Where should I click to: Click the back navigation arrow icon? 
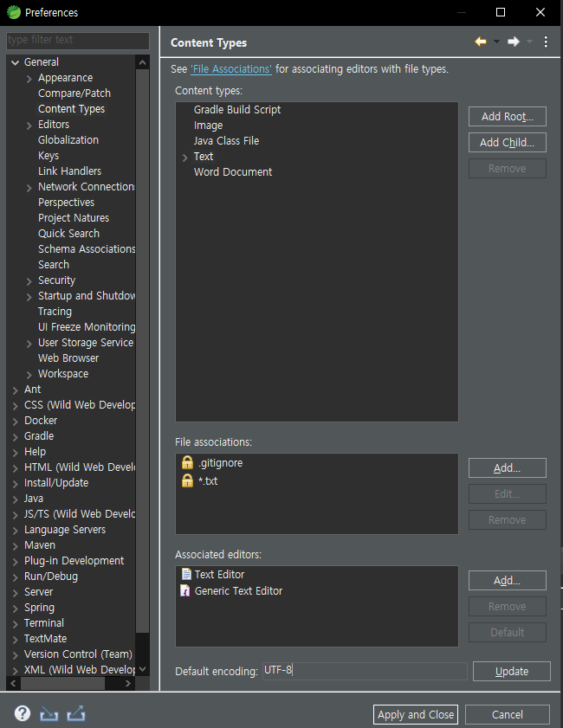[481, 42]
